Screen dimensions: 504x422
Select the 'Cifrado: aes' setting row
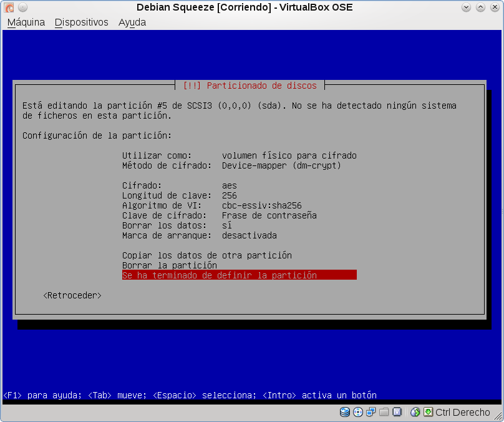(180, 185)
